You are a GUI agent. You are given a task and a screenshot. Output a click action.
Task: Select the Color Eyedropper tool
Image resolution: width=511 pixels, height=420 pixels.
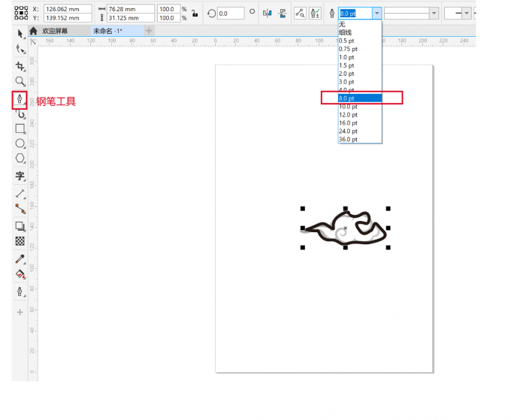(x=20, y=258)
